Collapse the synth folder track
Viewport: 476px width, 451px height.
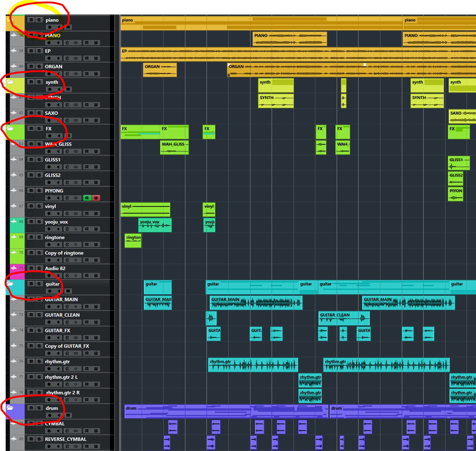click(x=10, y=82)
